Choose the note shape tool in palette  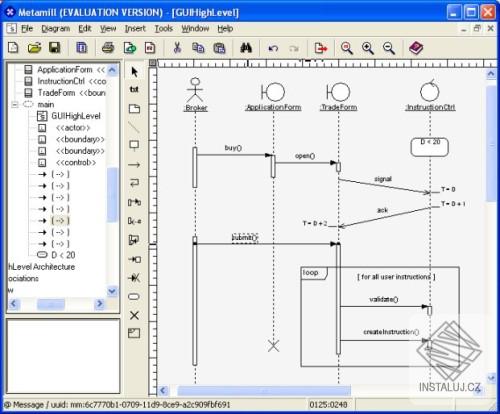point(134,109)
